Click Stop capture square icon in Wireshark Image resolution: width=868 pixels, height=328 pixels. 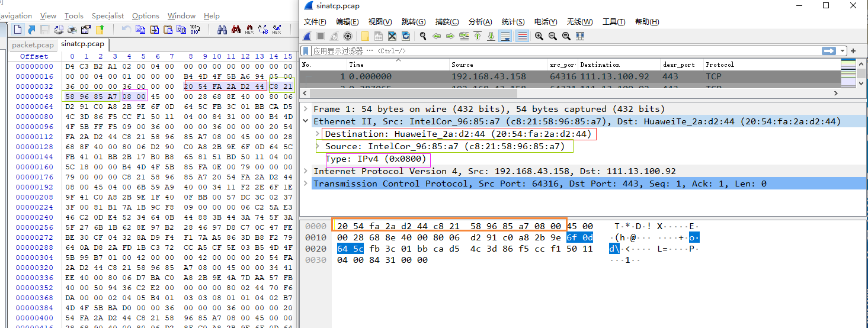(x=321, y=36)
